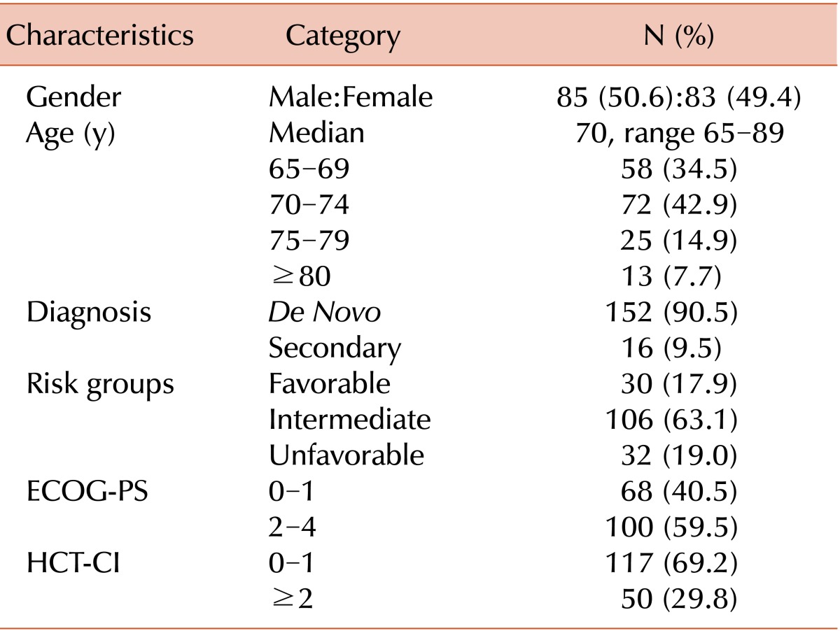Click the Median category text

316,133
